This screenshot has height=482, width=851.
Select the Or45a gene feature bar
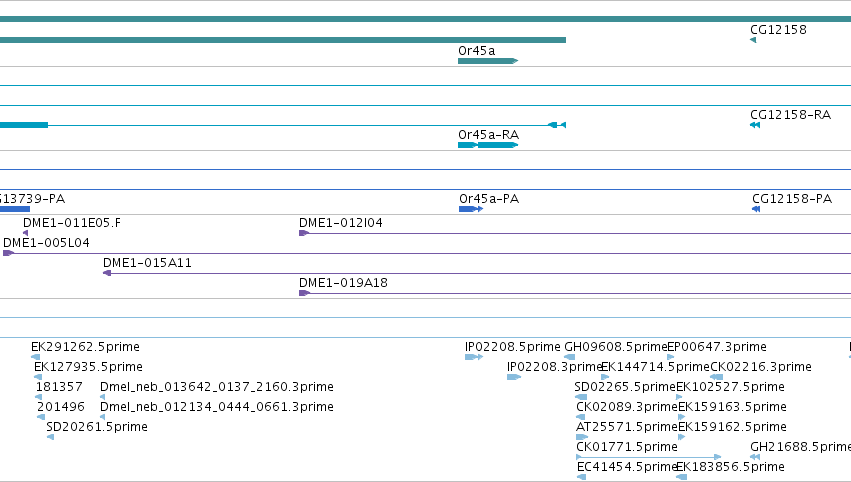coord(488,61)
